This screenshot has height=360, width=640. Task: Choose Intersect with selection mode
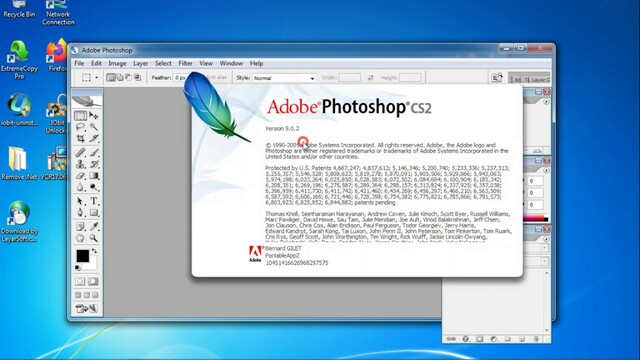tap(138, 78)
